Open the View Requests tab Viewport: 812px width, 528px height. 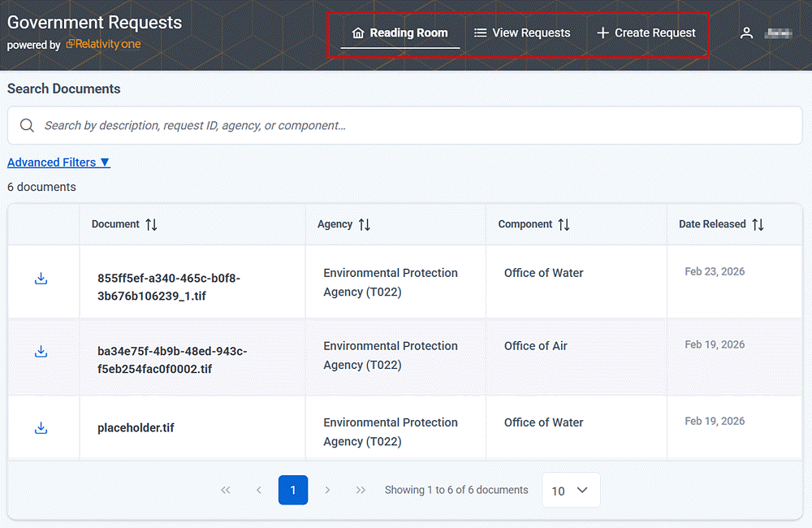point(522,33)
